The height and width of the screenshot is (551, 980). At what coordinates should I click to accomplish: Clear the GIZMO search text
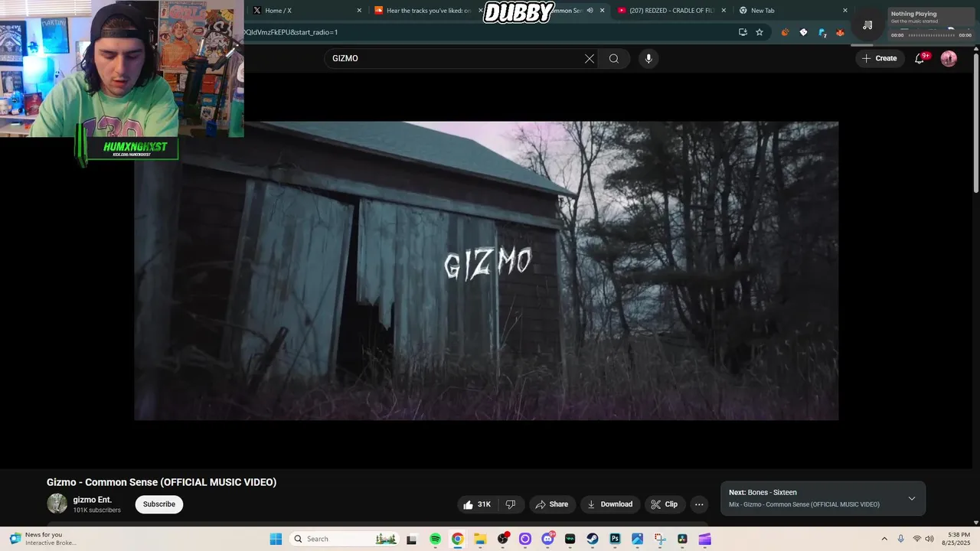coord(590,58)
